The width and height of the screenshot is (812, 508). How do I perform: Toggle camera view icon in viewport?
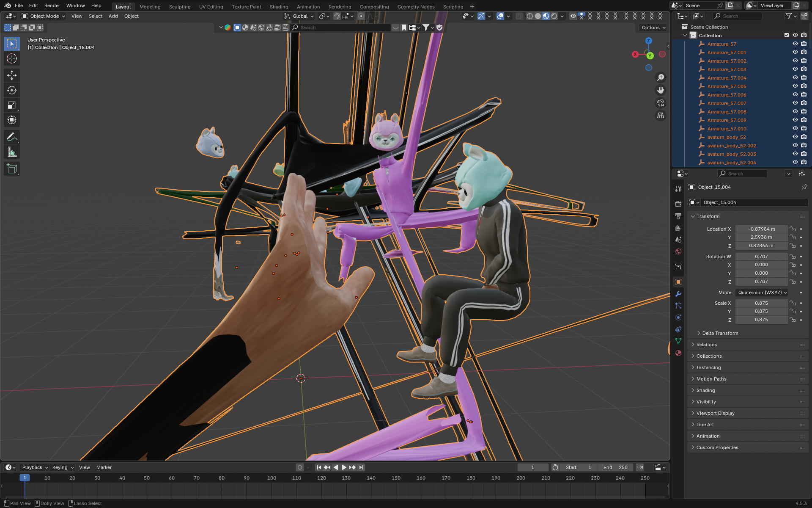(660, 103)
